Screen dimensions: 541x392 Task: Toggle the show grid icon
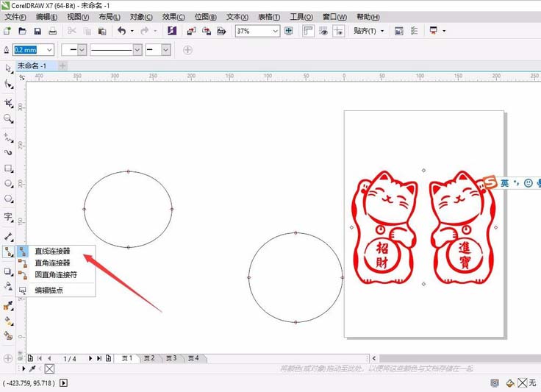coord(323,31)
